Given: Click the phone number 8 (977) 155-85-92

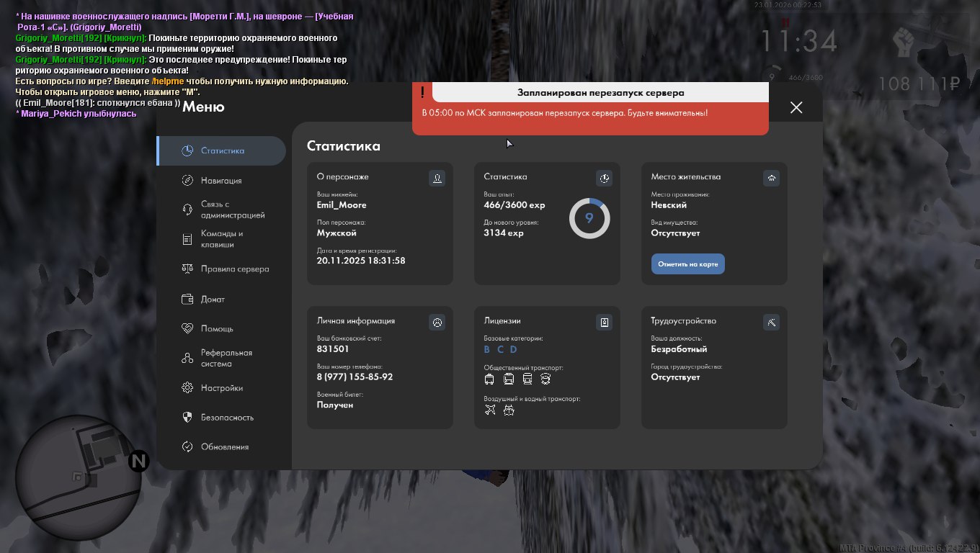Looking at the screenshot, I should pyautogui.click(x=355, y=377).
